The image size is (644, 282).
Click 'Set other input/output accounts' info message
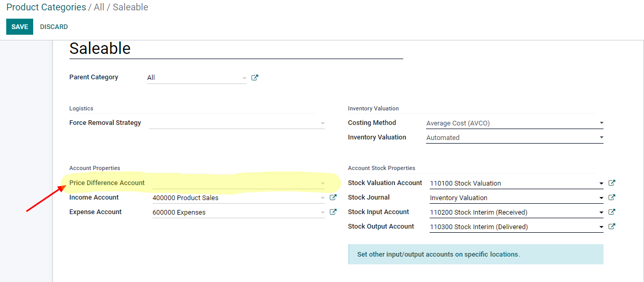[476, 255]
